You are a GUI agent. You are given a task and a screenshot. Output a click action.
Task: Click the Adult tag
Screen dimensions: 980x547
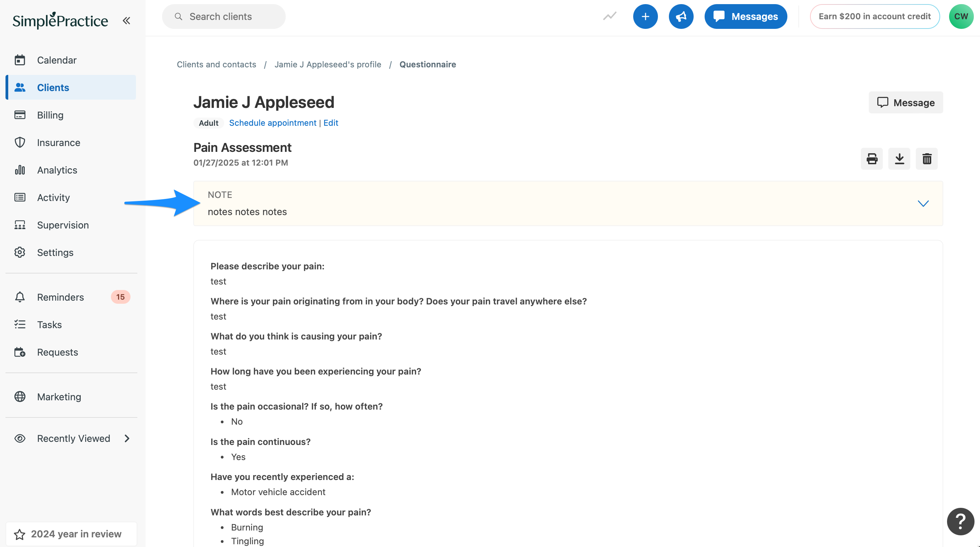[208, 123]
